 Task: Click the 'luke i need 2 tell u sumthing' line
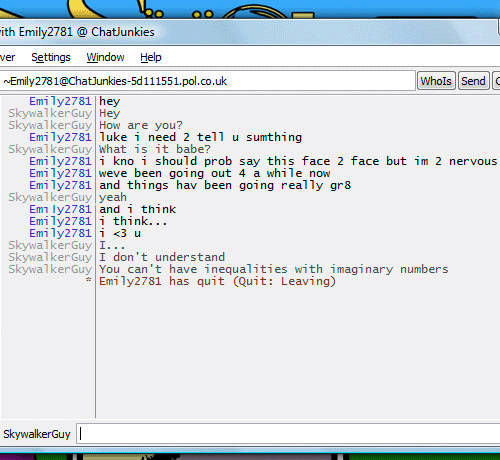tap(200, 137)
